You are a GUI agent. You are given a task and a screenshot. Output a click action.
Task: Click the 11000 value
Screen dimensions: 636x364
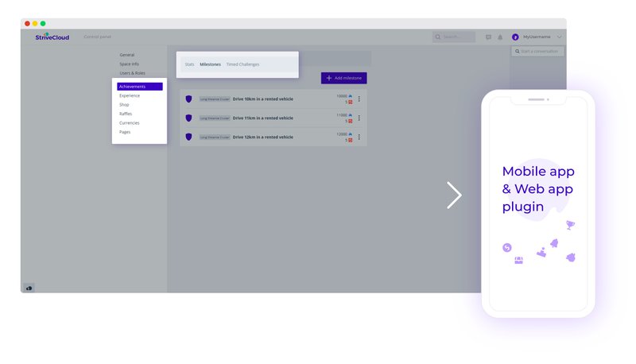pyautogui.click(x=342, y=115)
